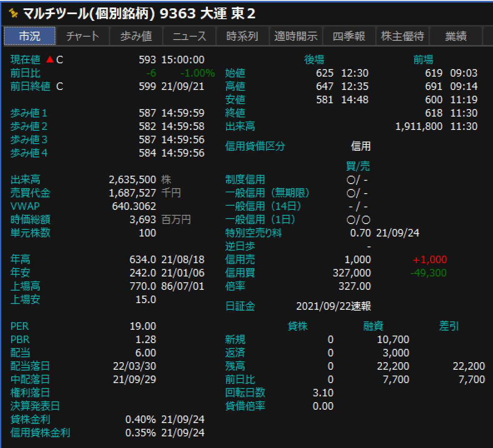
Task: Switch to the チャート tab
Action: coord(82,36)
